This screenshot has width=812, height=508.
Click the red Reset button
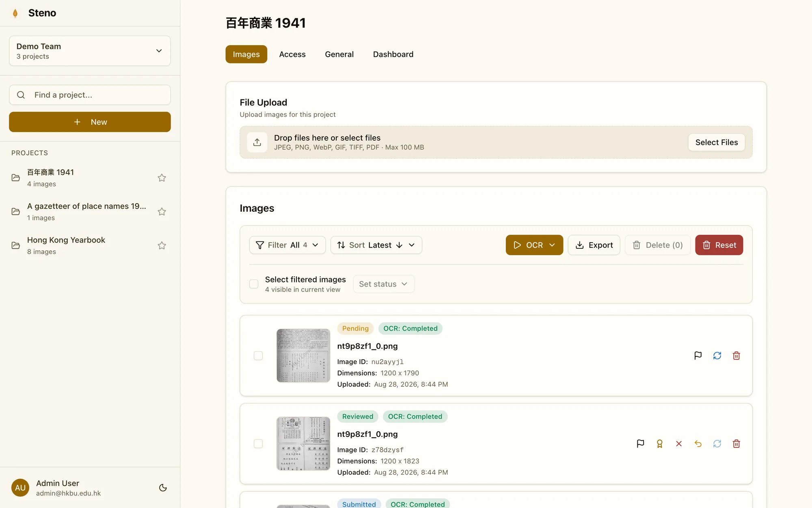point(719,245)
